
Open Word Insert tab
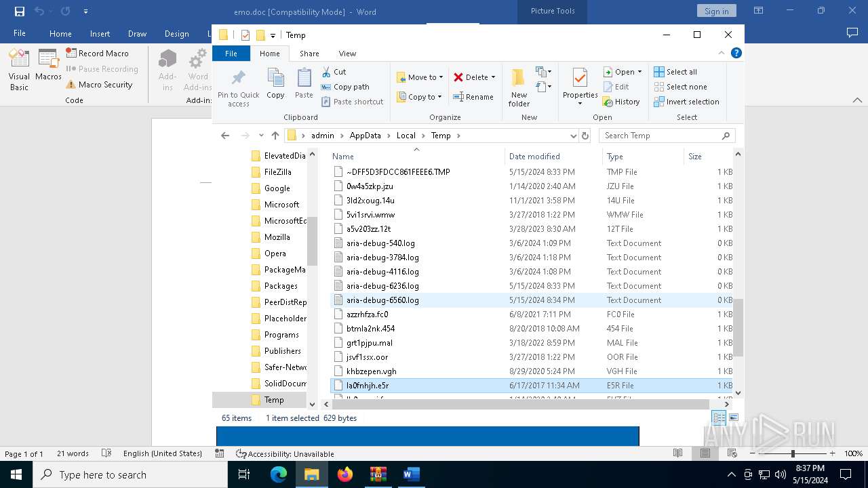click(x=100, y=33)
